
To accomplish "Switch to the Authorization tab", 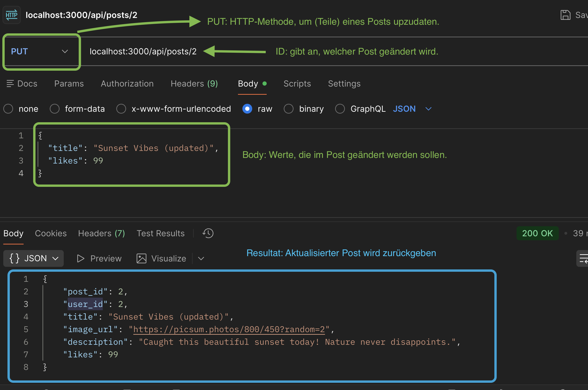I will [127, 84].
